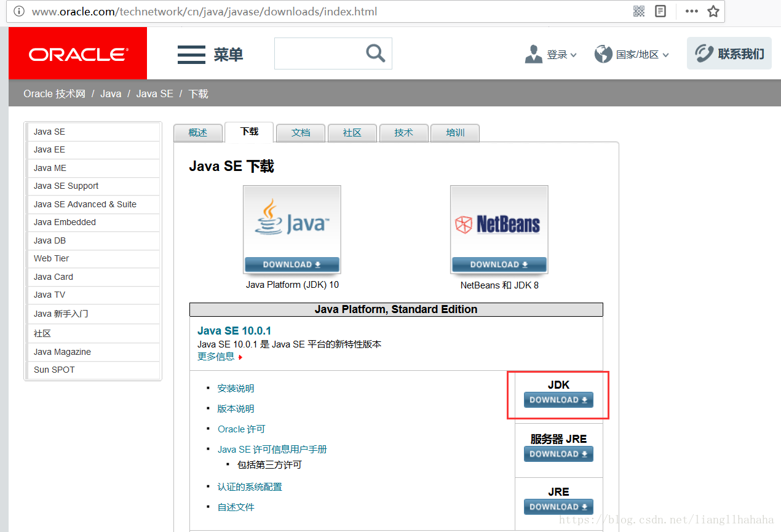This screenshot has height=532, width=781.
Task: Click the 联系我们 button
Action: click(729, 54)
